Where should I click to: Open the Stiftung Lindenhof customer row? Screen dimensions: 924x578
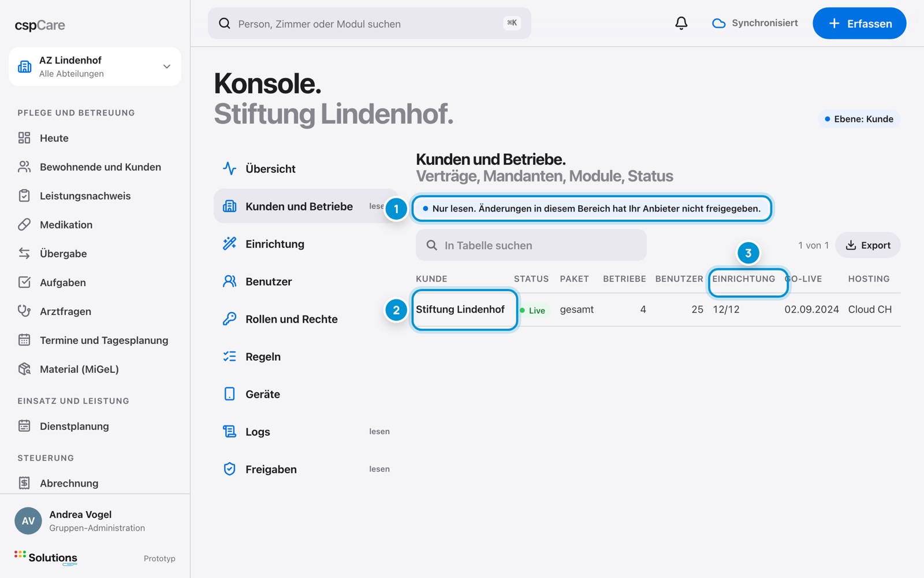pos(658,309)
